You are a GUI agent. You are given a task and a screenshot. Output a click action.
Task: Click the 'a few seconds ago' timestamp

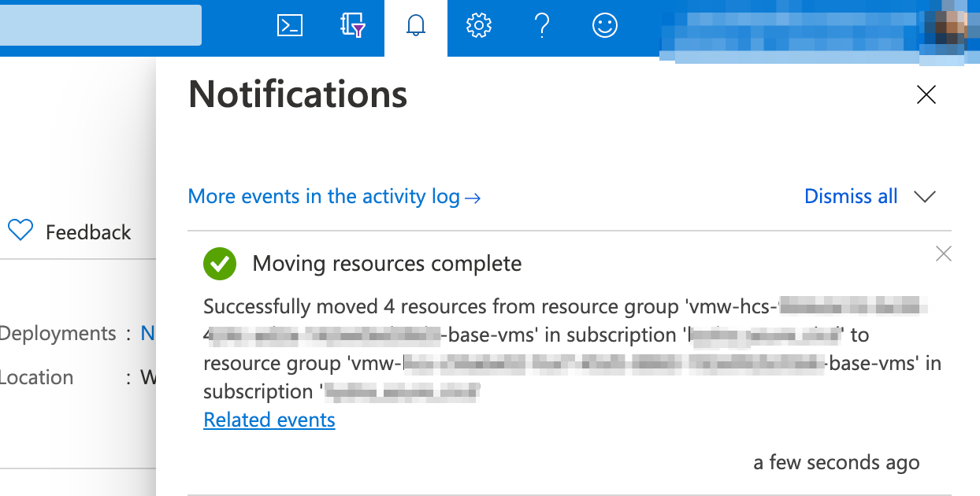coord(836,462)
